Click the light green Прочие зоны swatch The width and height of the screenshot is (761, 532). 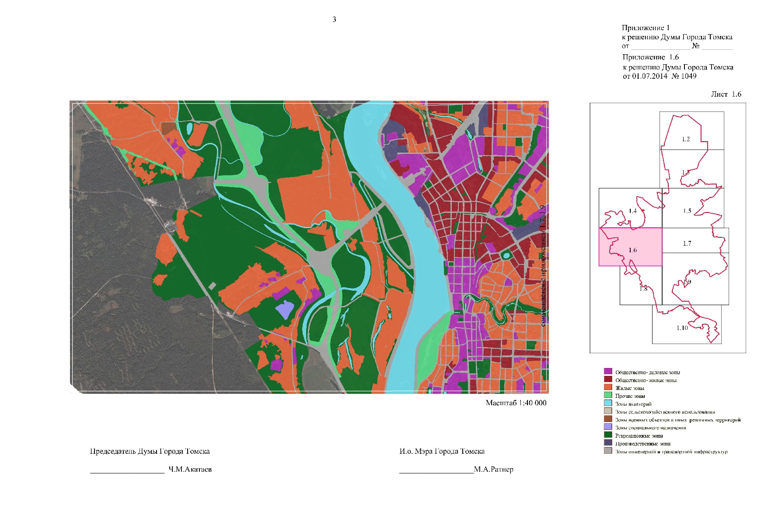[x=608, y=395]
